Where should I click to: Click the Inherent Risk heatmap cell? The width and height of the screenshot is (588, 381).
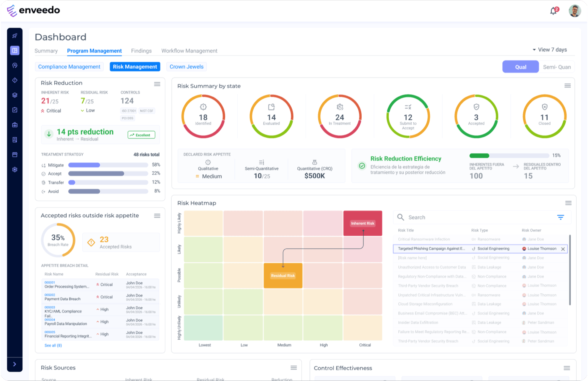(363, 223)
